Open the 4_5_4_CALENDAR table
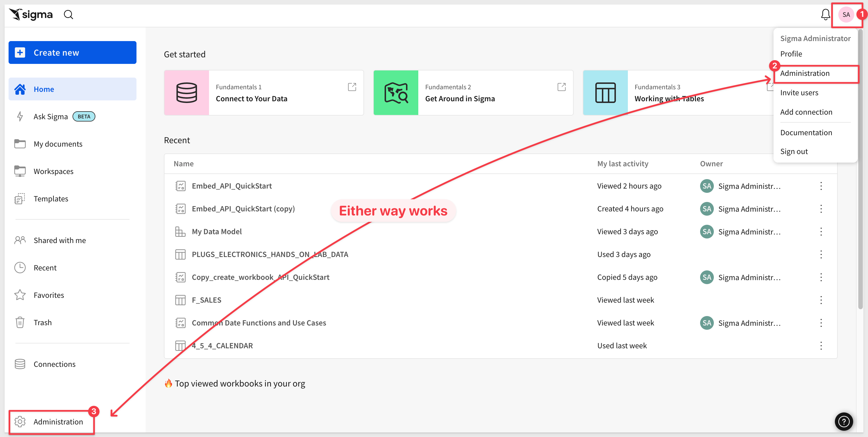This screenshot has height=437, width=868. 222,346
